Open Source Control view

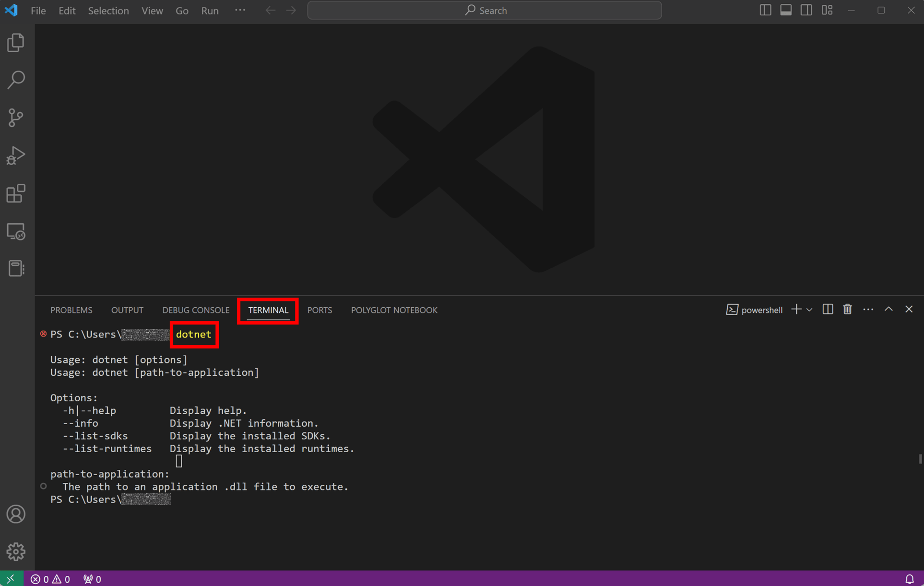[x=16, y=118]
